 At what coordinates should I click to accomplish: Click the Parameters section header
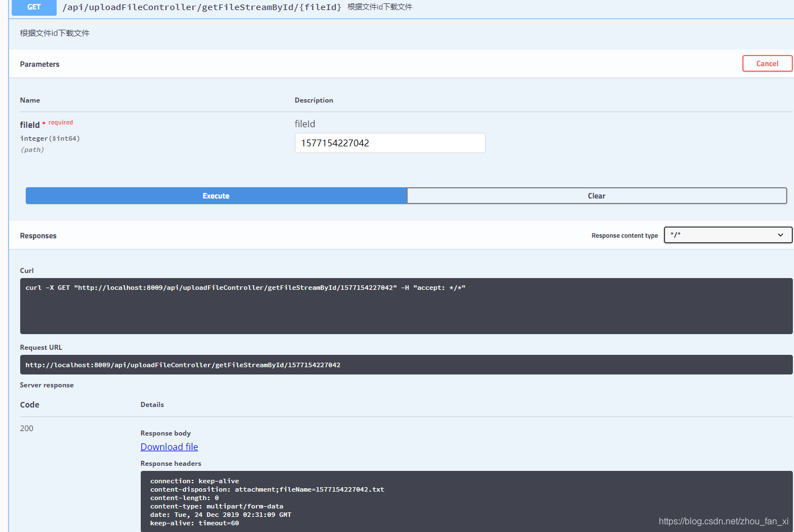pyautogui.click(x=39, y=64)
